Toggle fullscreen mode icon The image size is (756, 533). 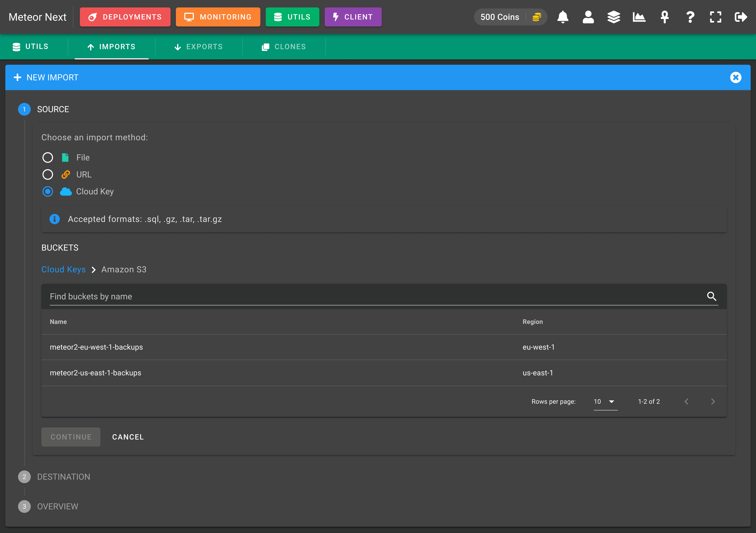point(716,17)
